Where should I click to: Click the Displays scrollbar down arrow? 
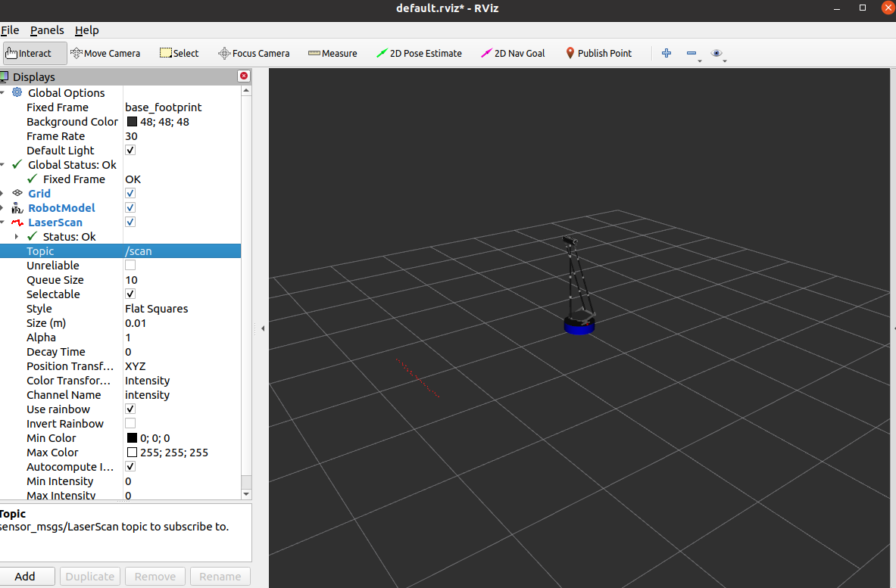[246, 494]
